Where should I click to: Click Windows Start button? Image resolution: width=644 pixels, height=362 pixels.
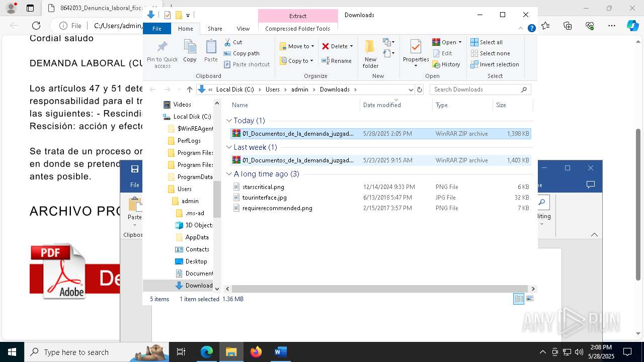12,352
